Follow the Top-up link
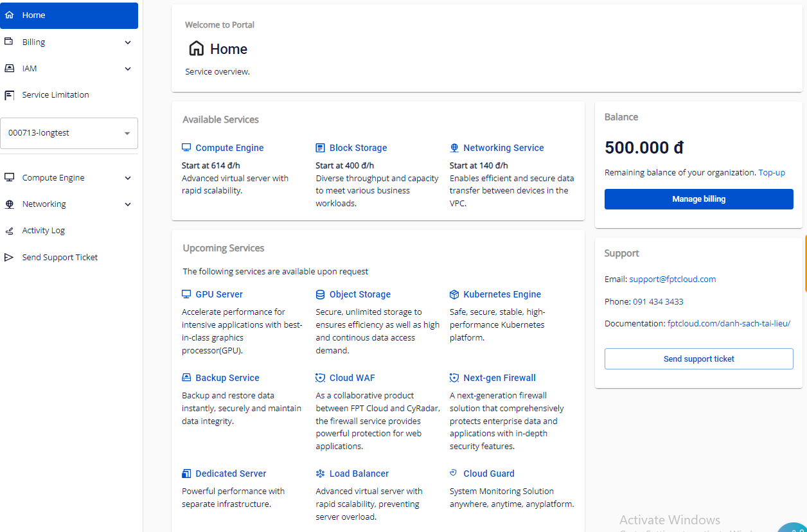 coord(772,173)
